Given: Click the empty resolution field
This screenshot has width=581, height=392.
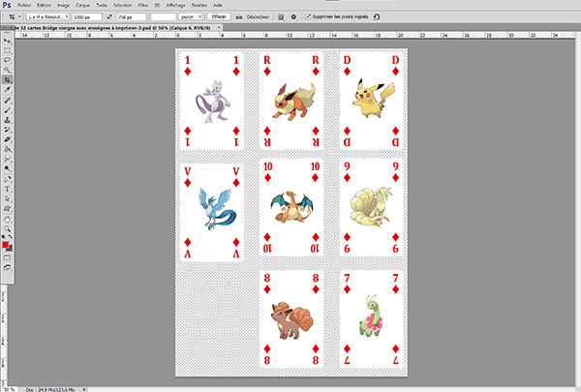Looking at the screenshot, I should (x=164, y=17).
